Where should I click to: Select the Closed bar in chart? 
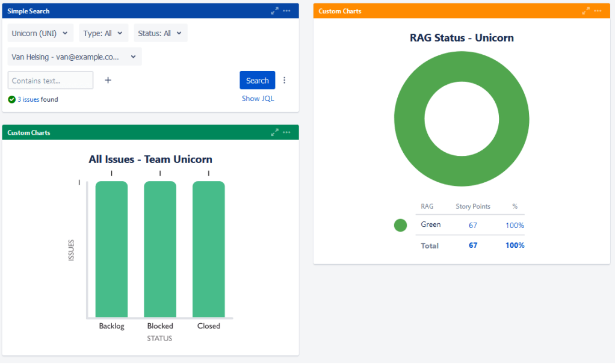tap(208, 249)
